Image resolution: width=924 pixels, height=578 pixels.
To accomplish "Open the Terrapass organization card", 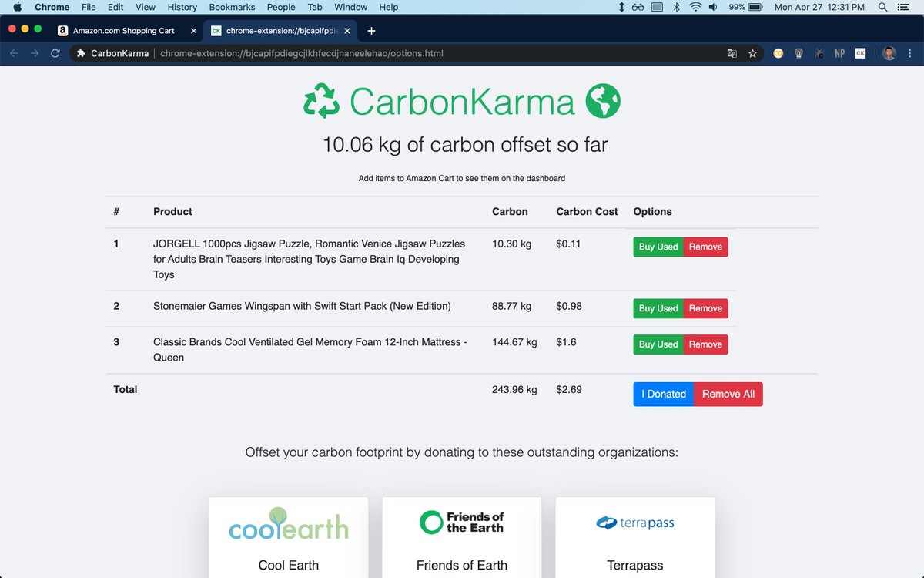I will point(635,537).
